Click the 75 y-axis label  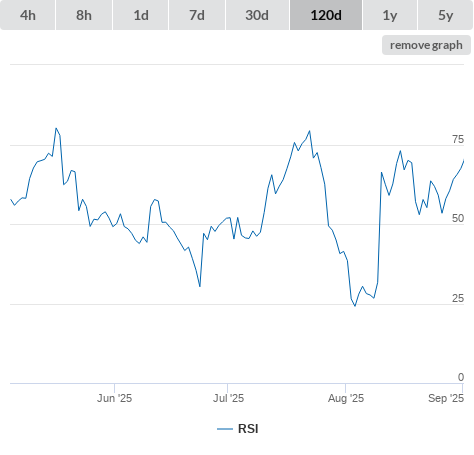coord(458,139)
